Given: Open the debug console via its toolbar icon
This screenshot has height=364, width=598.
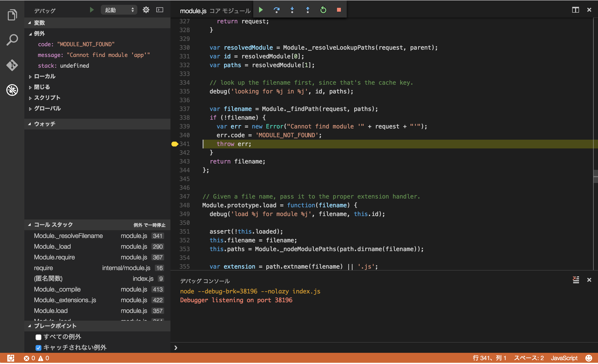Looking at the screenshot, I should tap(160, 10).
